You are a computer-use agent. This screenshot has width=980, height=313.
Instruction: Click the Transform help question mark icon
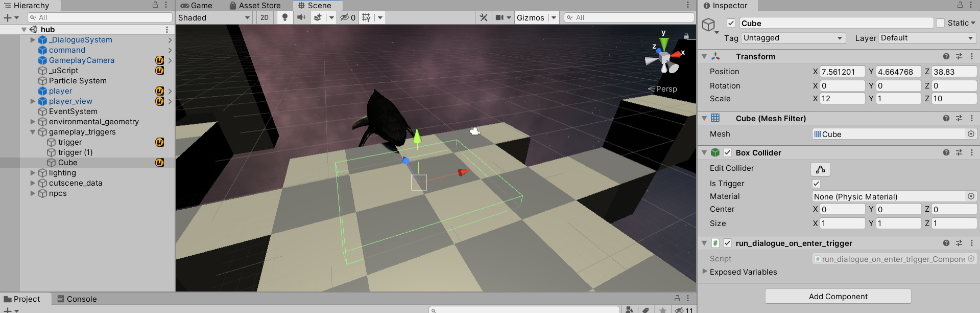946,56
